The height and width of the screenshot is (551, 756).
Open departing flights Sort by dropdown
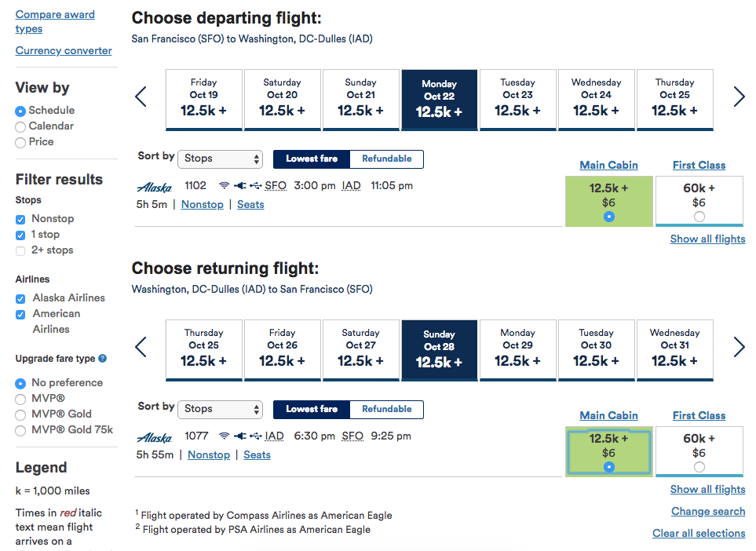tap(221, 159)
